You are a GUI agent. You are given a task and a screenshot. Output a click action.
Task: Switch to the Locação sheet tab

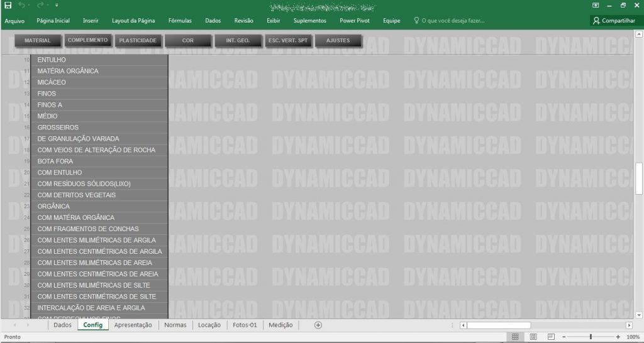pos(209,325)
